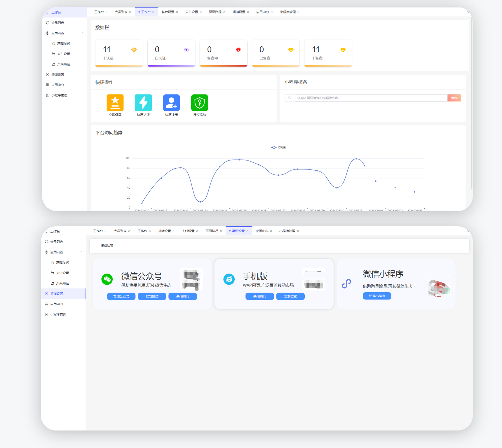The width and height of the screenshot is (502, 448).
Task: Click the 管理小程序 button
Action: tap(377, 296)
